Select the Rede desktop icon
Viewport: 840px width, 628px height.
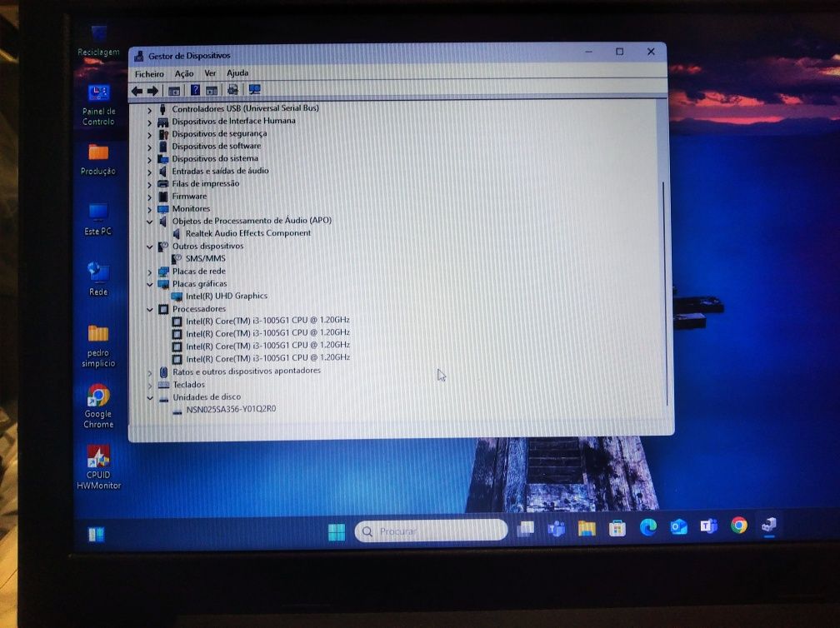coord(98,280)
